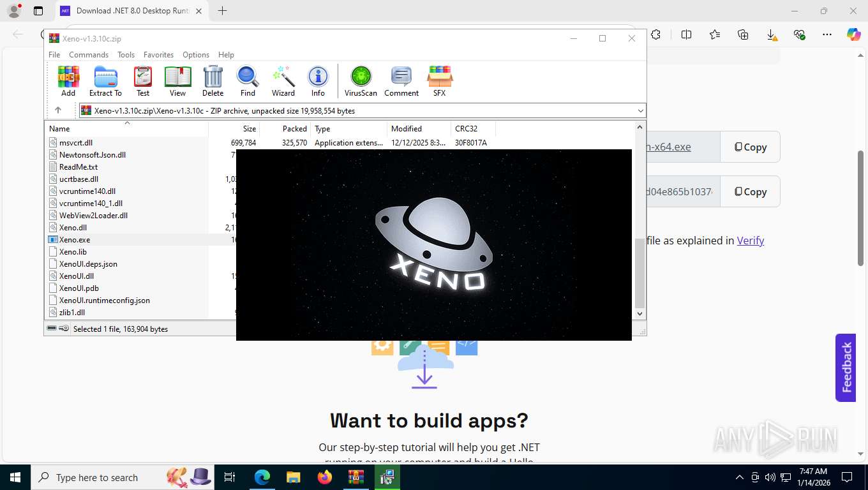
Task: Open the Feedback side tab
Action: point(846,367)
